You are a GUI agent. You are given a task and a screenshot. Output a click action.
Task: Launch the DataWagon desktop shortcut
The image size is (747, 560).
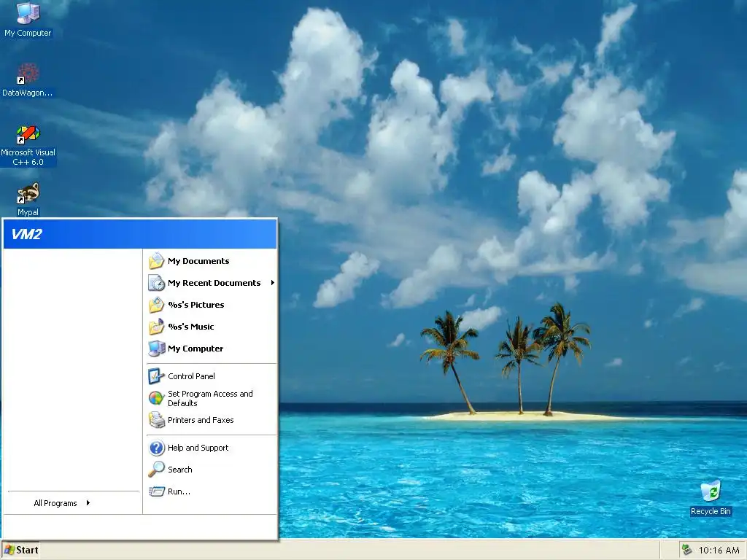pyautogui.click(x=28, y=80)
